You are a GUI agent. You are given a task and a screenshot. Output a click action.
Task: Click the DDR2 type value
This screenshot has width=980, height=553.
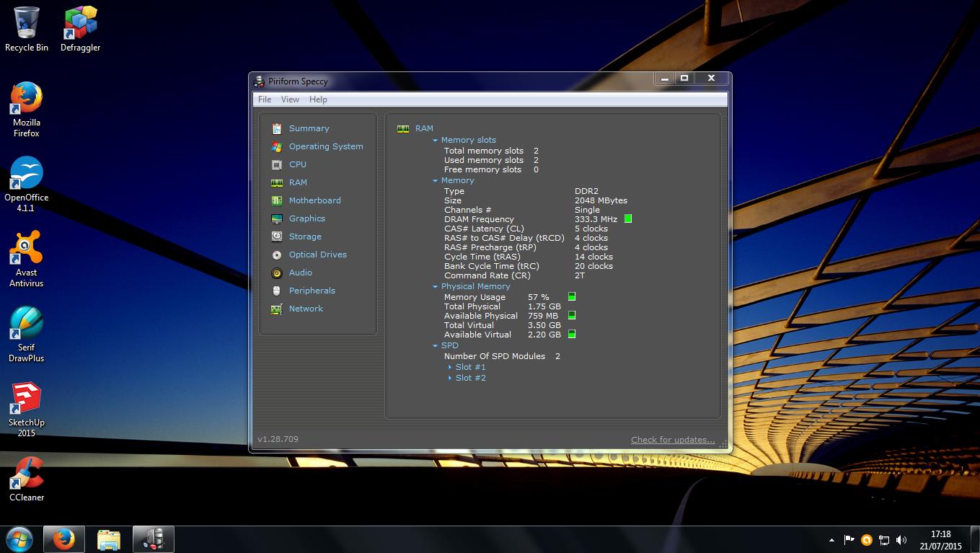pos(586,191)
